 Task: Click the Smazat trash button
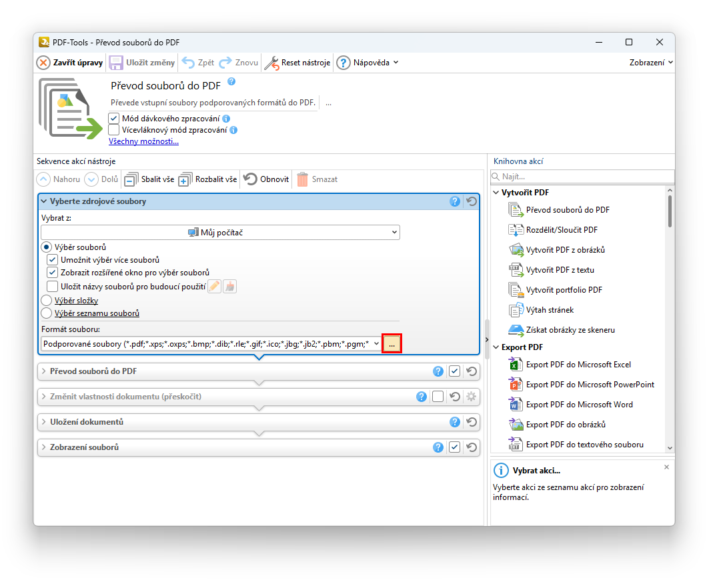(317, 179)
